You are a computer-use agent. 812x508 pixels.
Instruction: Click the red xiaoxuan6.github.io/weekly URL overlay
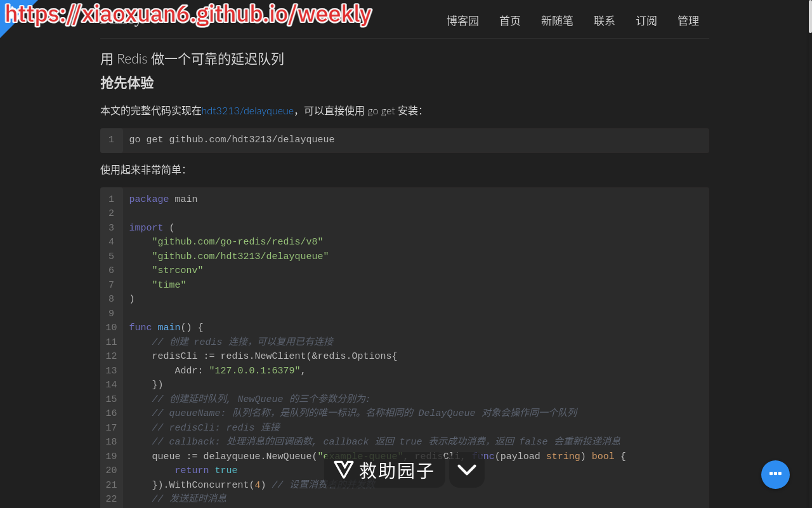click(188, 14)
